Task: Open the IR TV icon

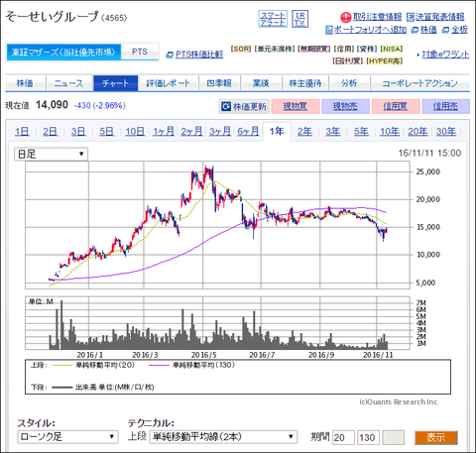Action: (300, 19)
